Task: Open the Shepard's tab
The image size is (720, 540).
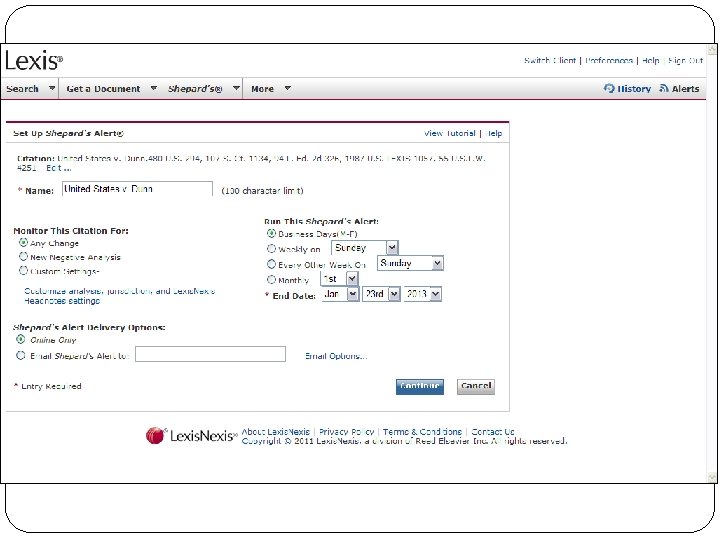Action: 195,89
